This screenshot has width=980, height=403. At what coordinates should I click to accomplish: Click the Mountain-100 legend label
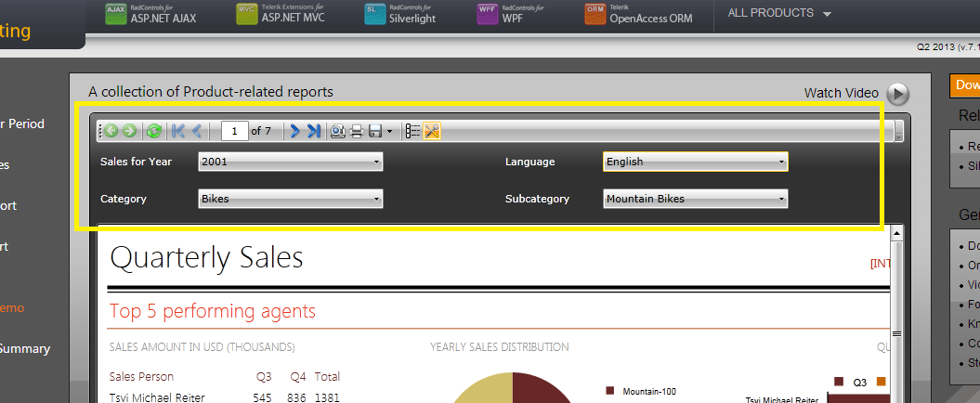tap(649, 392)
